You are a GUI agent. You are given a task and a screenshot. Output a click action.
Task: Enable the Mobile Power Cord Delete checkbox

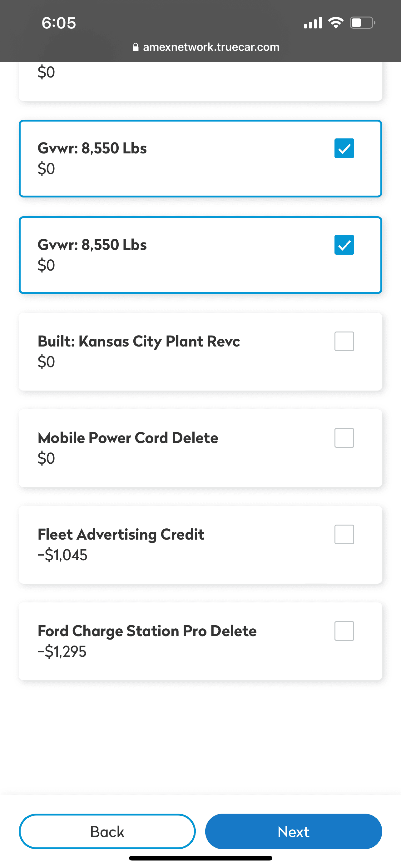click(344, 438)
